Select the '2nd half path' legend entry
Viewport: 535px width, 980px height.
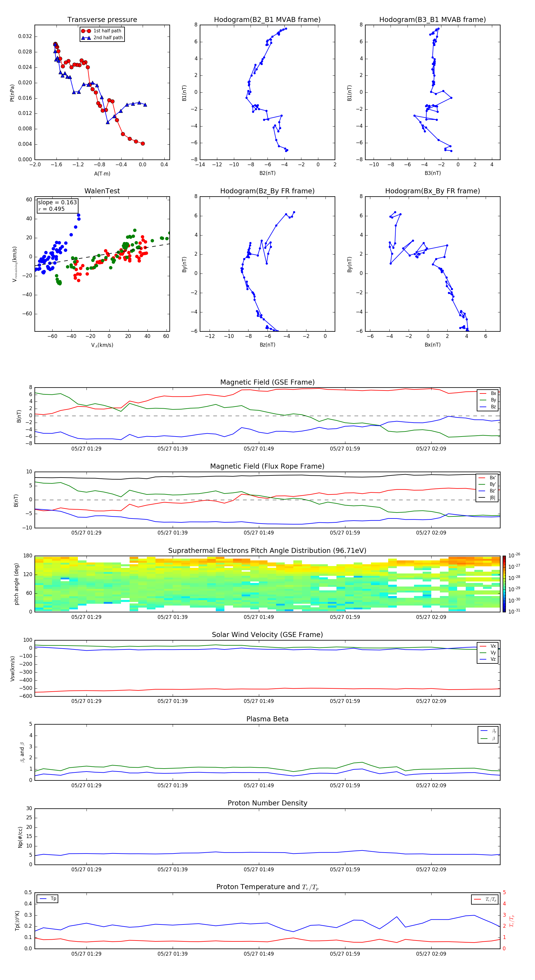(103, 38)
